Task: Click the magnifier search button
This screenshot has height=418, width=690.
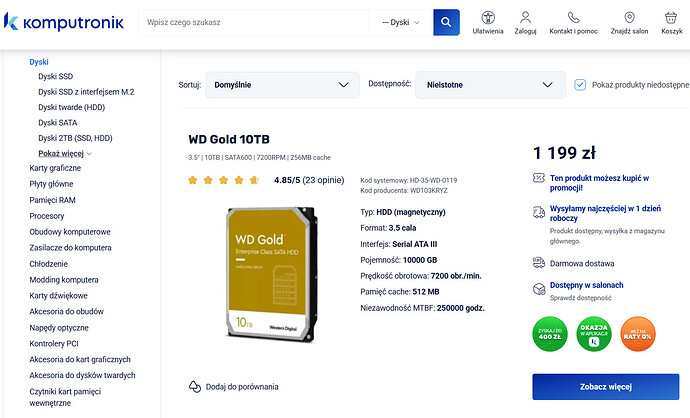Action: tap(446, 22)
